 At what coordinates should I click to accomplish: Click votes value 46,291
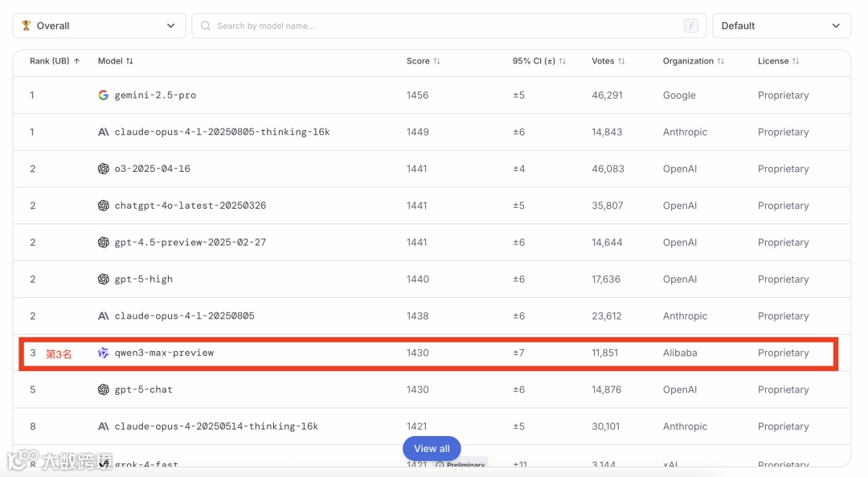click(607, 96)
